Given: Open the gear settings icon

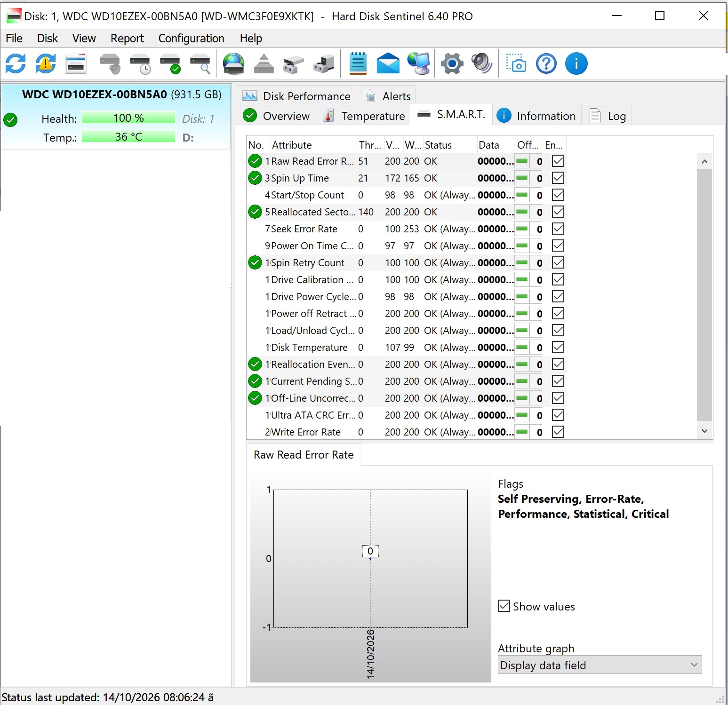Looking at the screenshot, I should coord(452,63).
